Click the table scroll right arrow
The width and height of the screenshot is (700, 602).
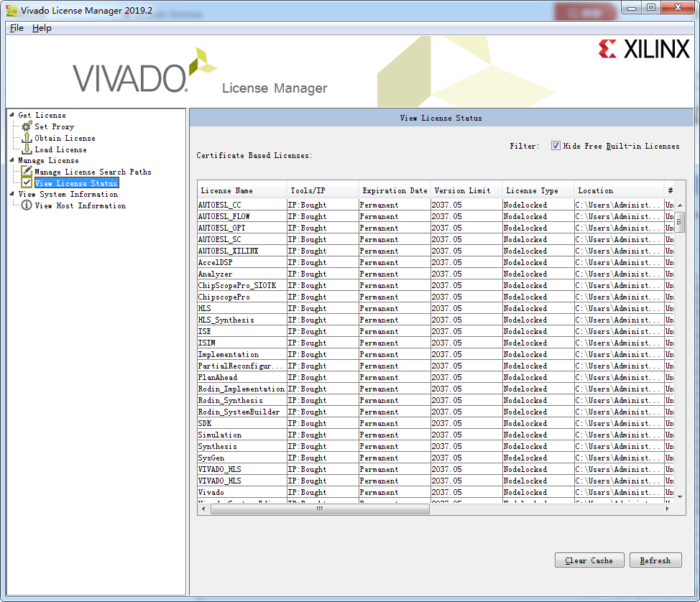click(668, 509)
